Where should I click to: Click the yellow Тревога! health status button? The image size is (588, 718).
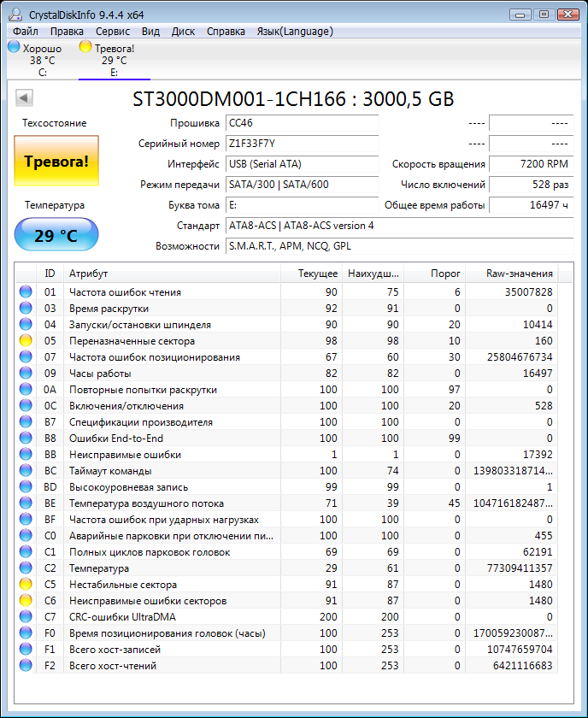(56, 161)
